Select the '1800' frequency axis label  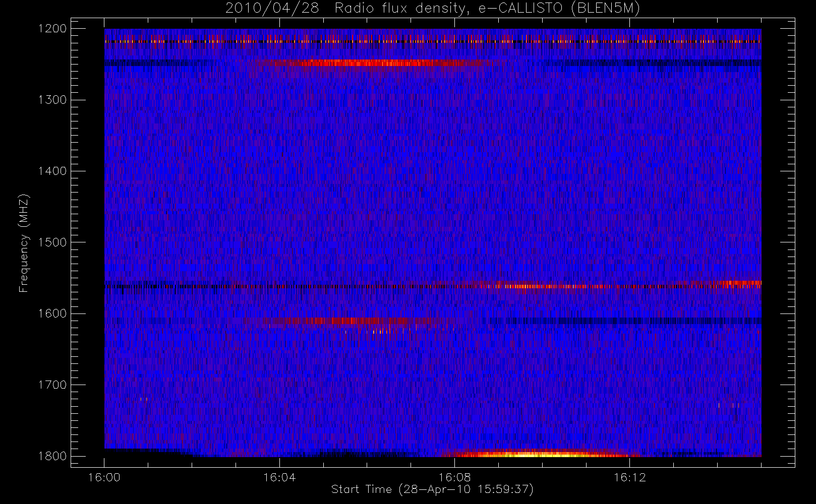(52, 456)
